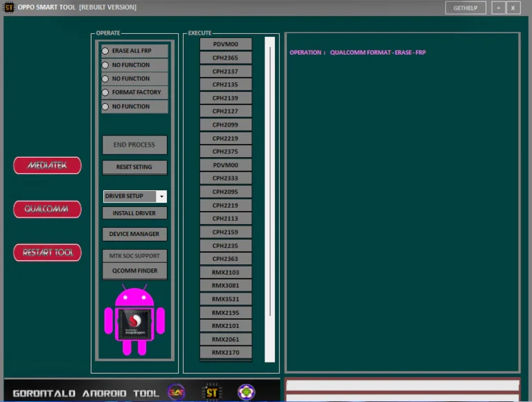The image size is (532, 402).
Task: Execute on model RMX2101
Action: (226, 326)
